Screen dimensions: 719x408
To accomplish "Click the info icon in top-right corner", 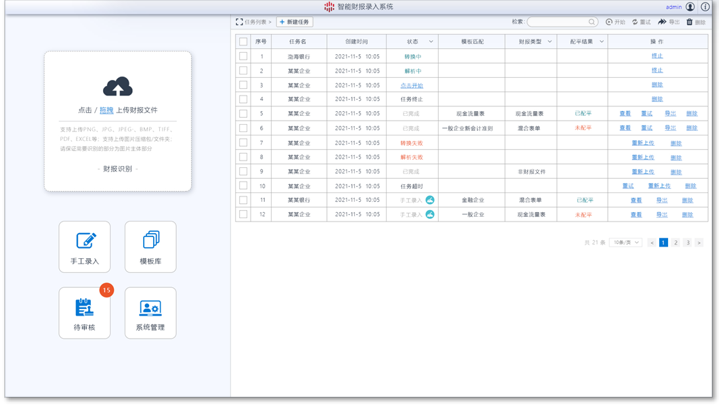I will [705, 7].
